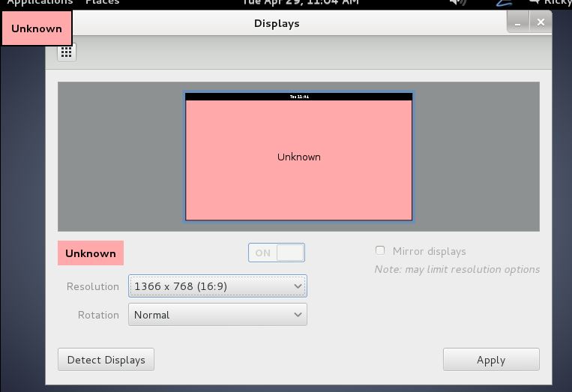Click the note about resolution options
This screenshot has width=572, height=392.
457,269
